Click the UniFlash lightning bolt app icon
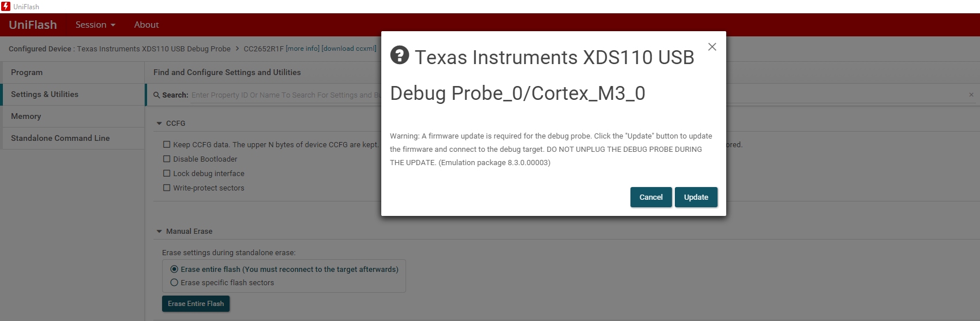Viewport: 980px width, 321px height. (6, 6)
